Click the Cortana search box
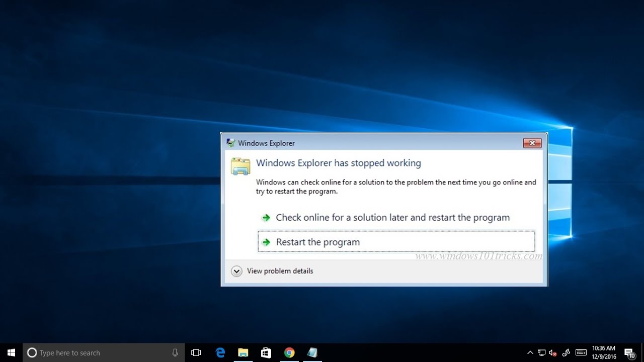Screen dimensions: 644x362 [x=104, y=352]
